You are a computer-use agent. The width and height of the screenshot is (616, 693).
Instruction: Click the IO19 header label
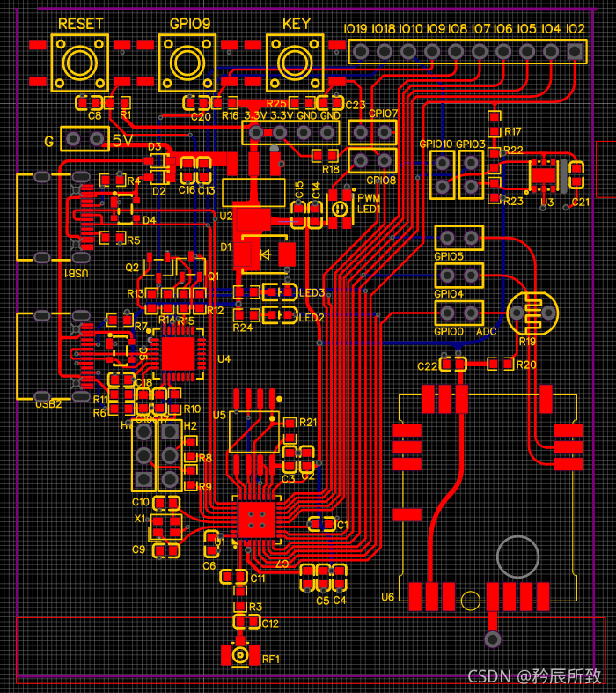(355, 29)
